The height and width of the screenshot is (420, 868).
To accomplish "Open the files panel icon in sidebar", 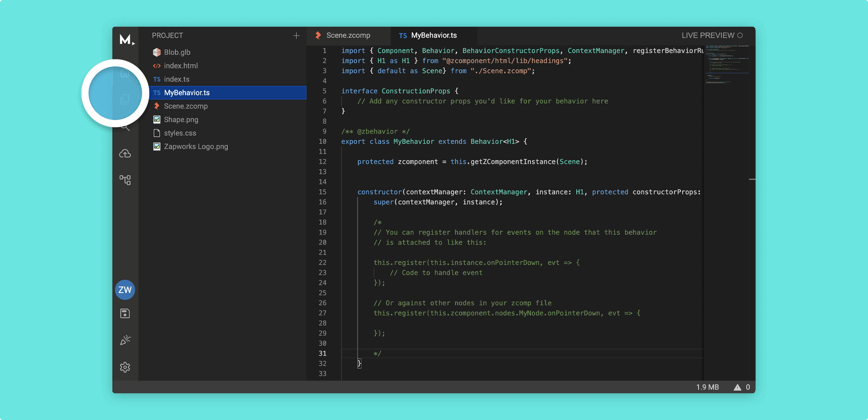I will click(x=125, y=99).
